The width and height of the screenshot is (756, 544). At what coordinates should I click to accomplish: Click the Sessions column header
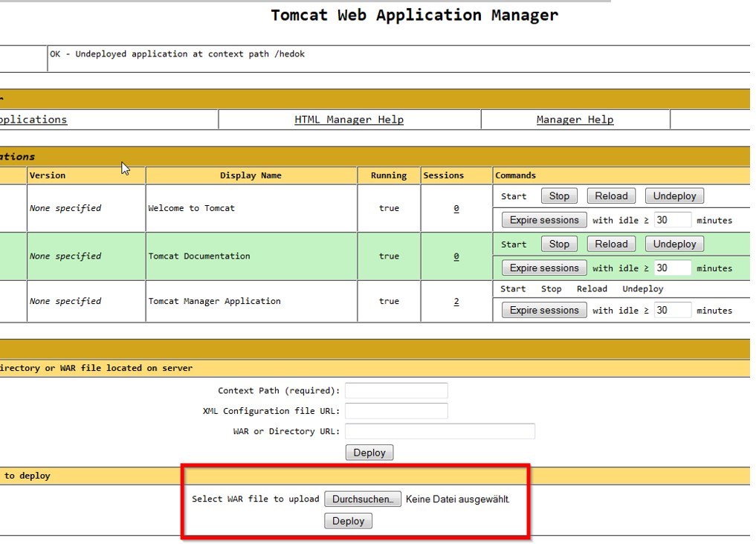coord(444,175)
